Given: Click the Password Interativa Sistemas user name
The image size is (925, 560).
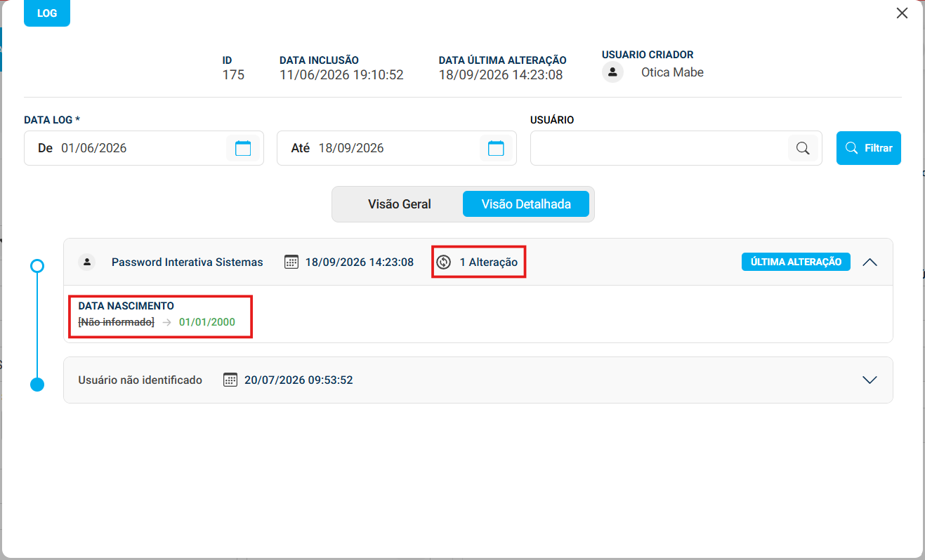Looking at the screenshot, I should [188, 262].
